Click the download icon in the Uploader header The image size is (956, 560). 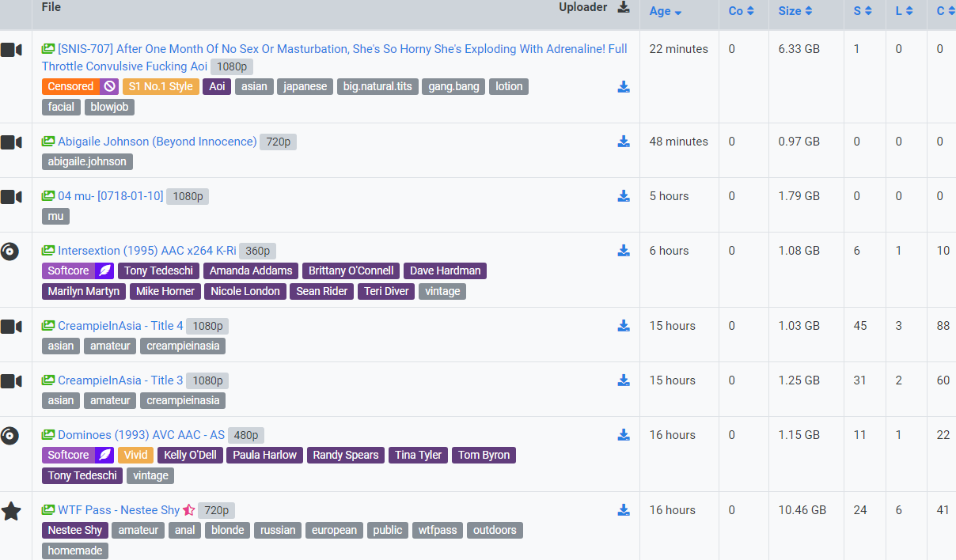pos(624,8)
